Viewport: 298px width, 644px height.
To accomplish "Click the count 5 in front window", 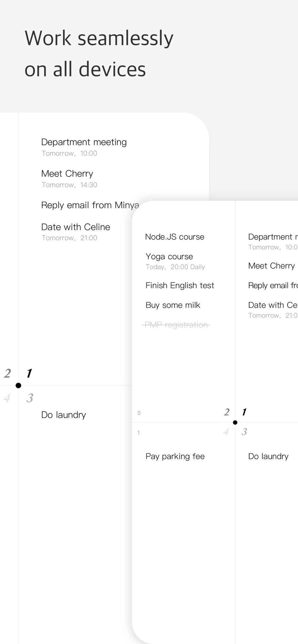I will (139, 413).
